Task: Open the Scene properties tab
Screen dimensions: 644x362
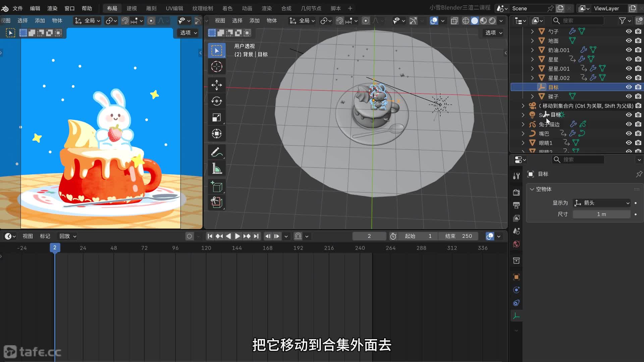Action: (517, 231)
